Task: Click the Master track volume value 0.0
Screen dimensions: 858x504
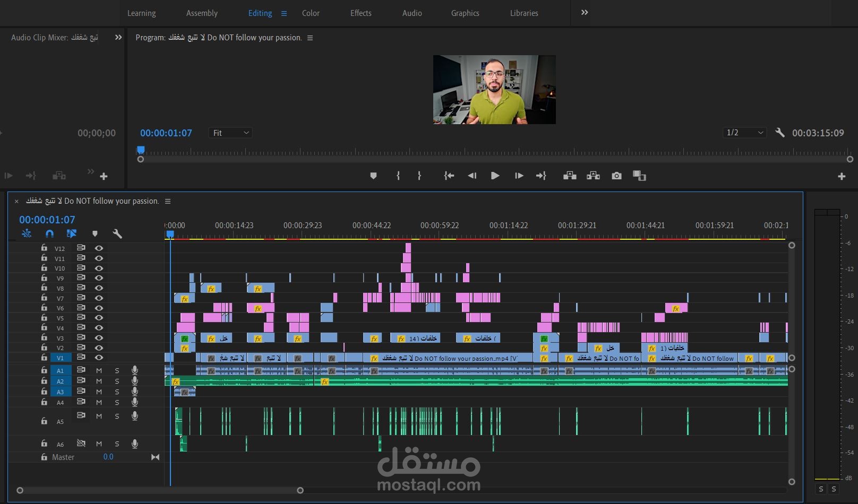Action: [x=108, y=457]
